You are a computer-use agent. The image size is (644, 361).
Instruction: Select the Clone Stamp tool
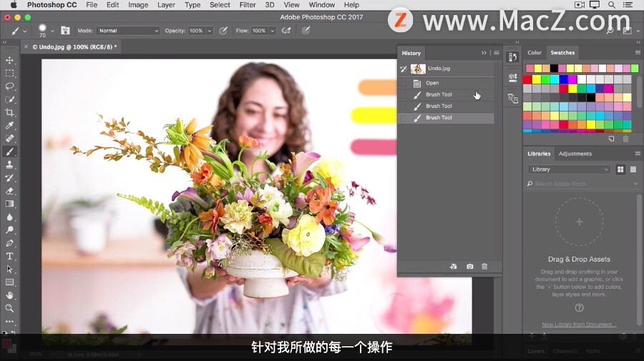[x=9, y=164]
